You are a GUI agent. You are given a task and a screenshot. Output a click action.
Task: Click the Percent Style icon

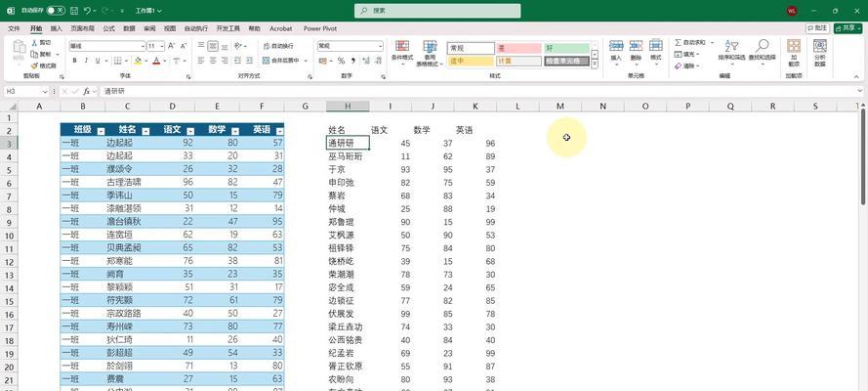tap(341, 61)
